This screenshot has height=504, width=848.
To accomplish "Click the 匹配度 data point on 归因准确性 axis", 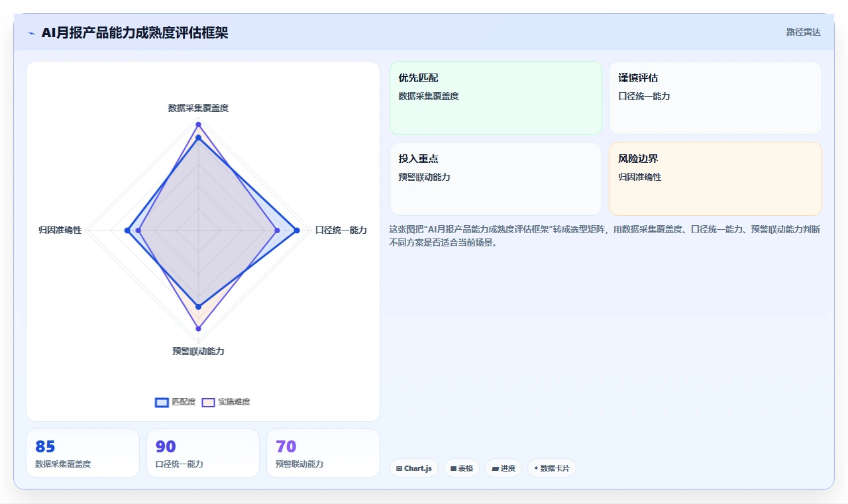I will coord(127,230).
